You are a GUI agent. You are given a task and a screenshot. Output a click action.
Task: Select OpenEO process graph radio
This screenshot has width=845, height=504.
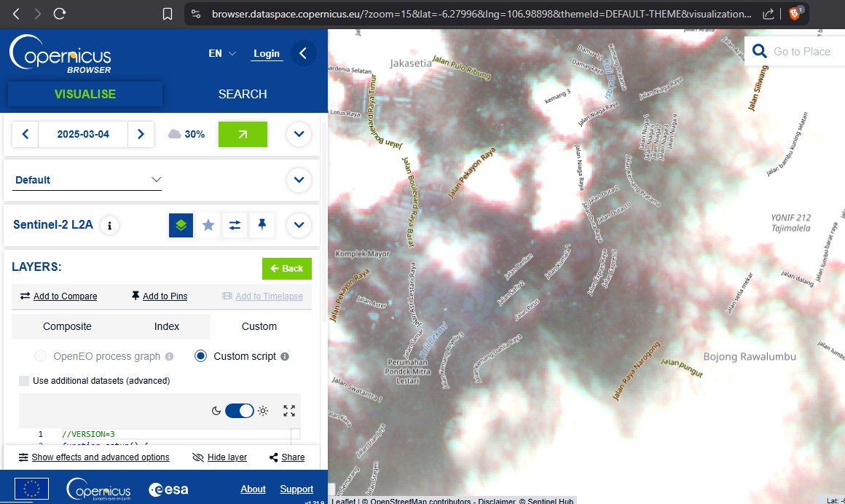[40, 356]
